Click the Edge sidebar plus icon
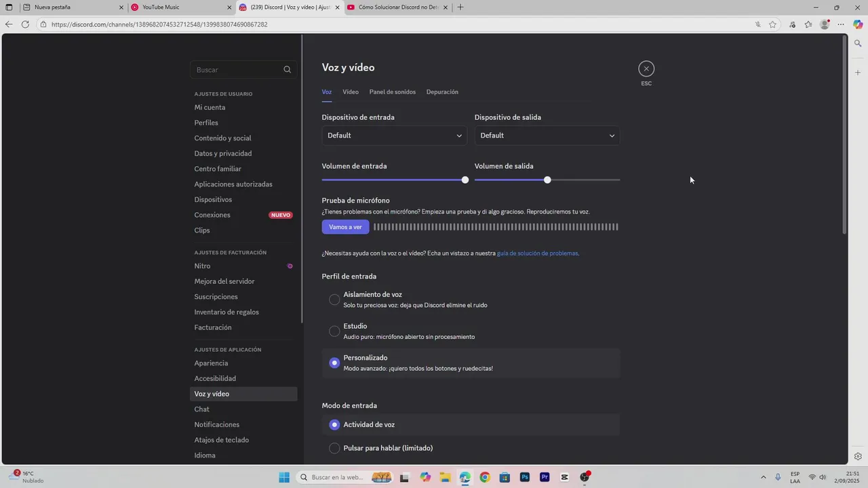Screen dimensions: 868x488 [x=858, y=73]
